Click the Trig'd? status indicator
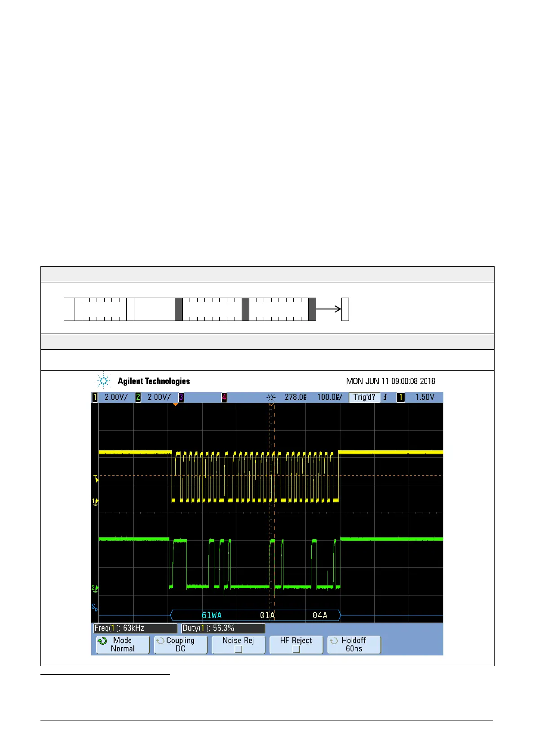The height and width of the screenshot is (756, 535). click(364, 397)
